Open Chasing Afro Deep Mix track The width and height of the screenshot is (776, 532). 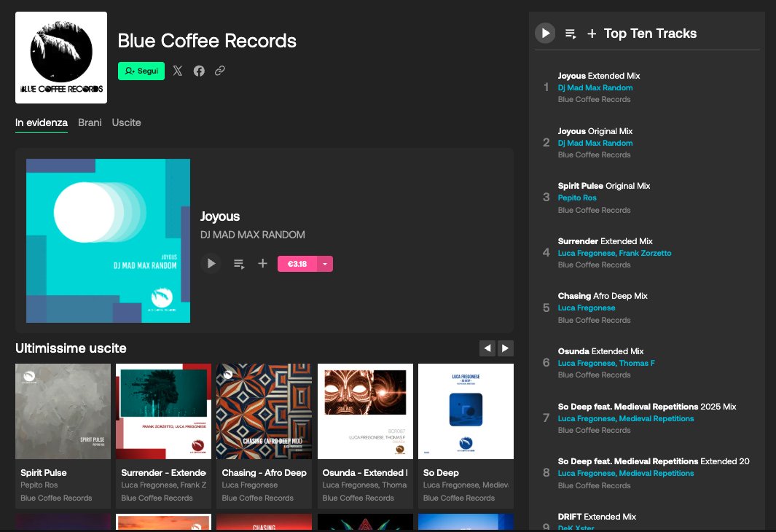(x=603, y=296)
